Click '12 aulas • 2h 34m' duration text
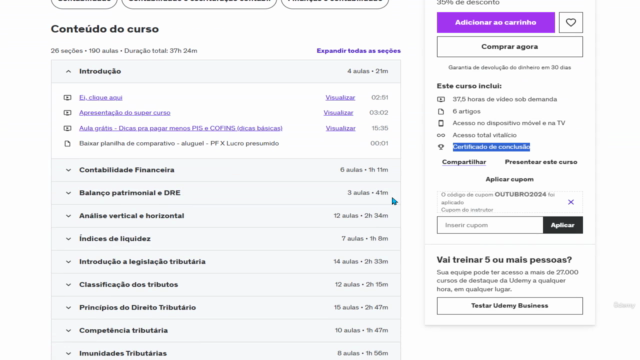 [361, 216]
